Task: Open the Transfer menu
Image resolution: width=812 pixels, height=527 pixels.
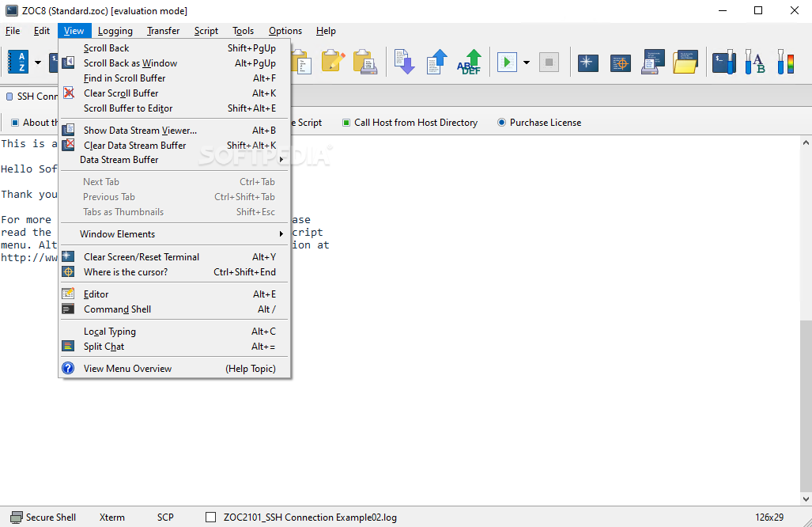Action: tap(163, 31)
